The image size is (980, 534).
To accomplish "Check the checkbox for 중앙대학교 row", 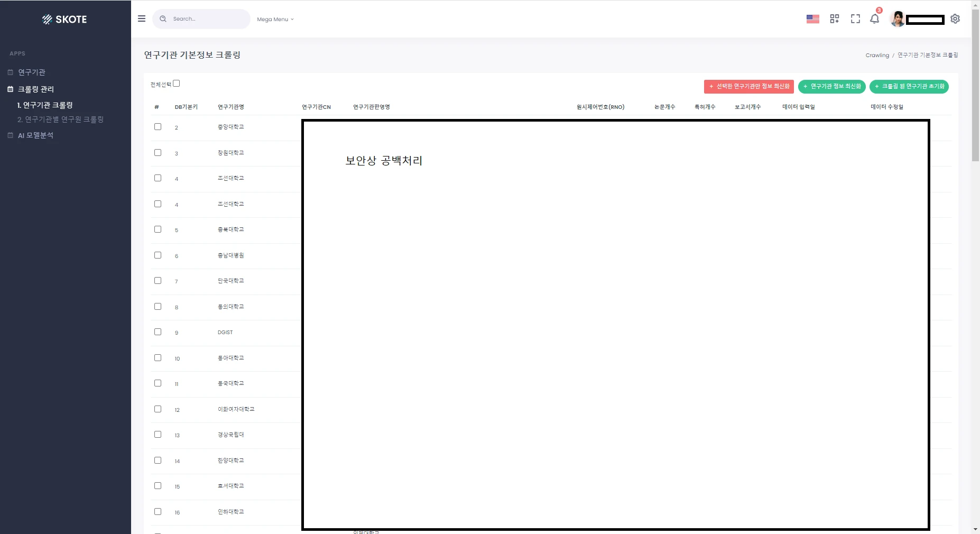I will tap(157, 126).
